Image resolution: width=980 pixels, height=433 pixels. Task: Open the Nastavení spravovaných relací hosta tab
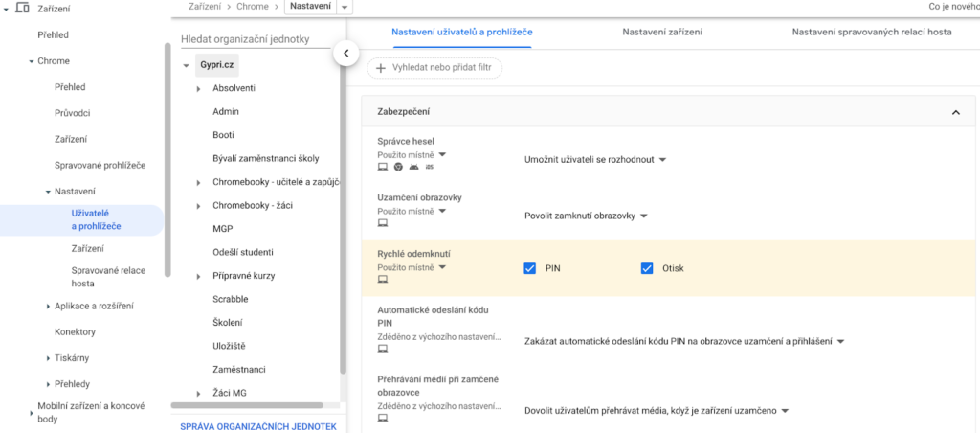pyautogui.click(x=871, y=33)
